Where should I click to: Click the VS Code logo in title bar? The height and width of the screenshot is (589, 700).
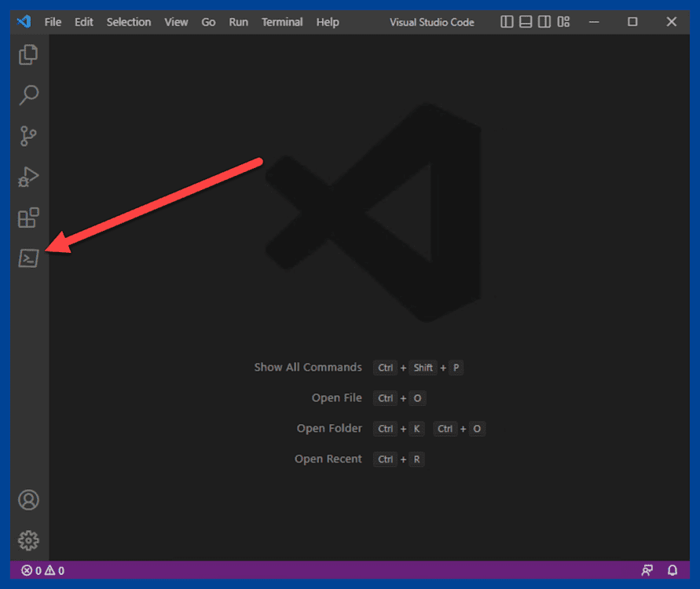coord(24,22)
